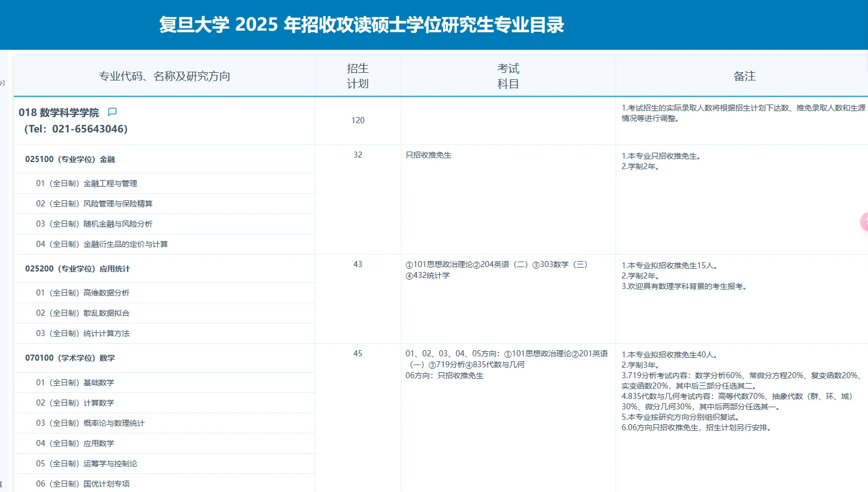Click exam subjects starting with ①101思想政治理论②204英语（二）

click(497, 270)
